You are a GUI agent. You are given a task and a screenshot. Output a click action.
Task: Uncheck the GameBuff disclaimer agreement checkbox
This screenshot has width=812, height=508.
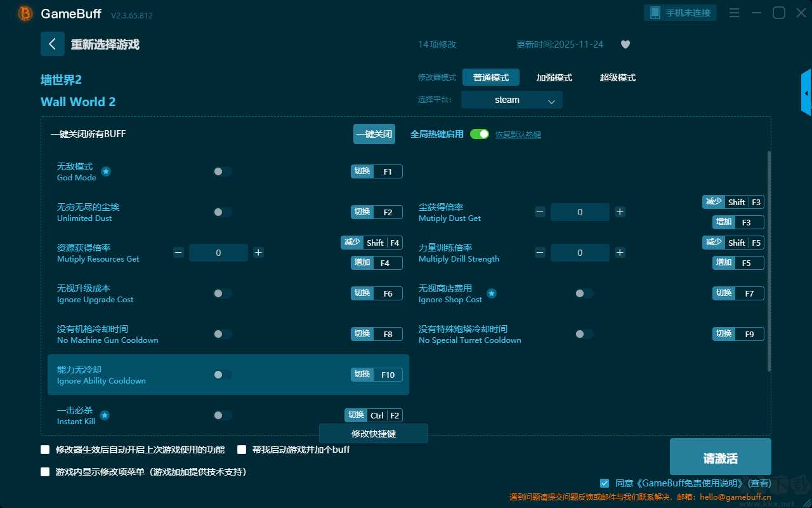coord(605,483)
